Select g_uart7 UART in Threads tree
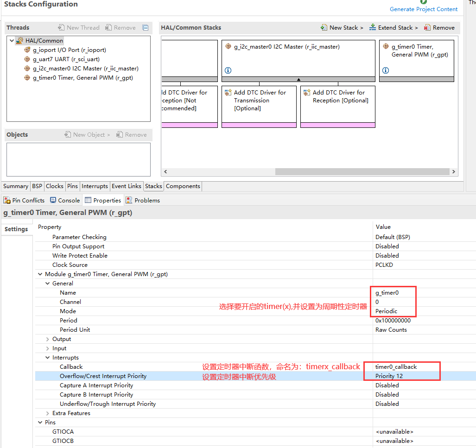This screenshot has height=448, width=476. tap(66, 59)
